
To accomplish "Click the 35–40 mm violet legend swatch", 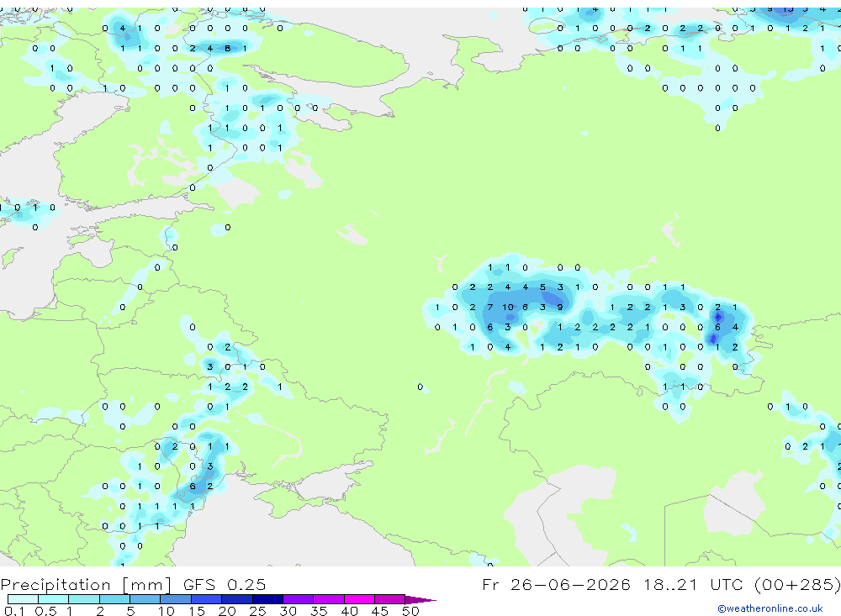I will tap(328, 599).
